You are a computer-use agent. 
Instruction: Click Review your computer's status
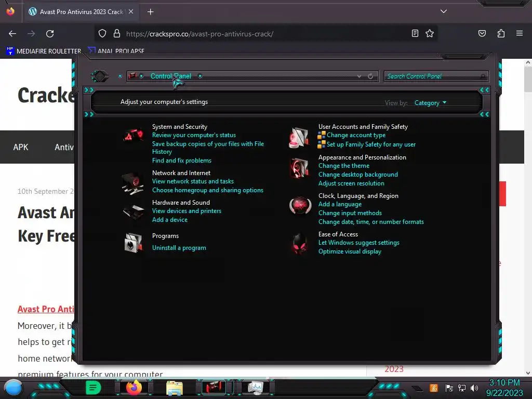(x=194, y=135)
